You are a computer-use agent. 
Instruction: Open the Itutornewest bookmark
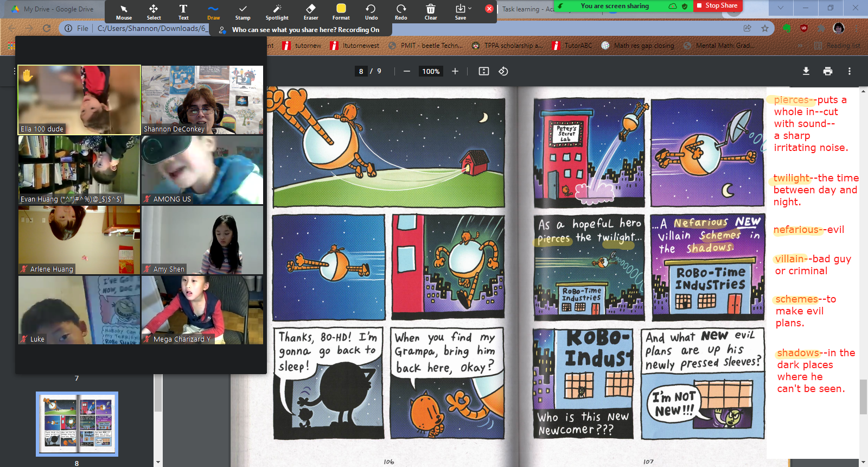pos(355,46)
